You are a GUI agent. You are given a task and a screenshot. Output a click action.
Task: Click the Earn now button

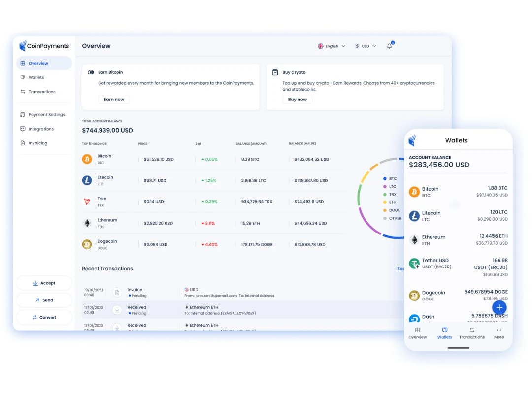[114, 99]
